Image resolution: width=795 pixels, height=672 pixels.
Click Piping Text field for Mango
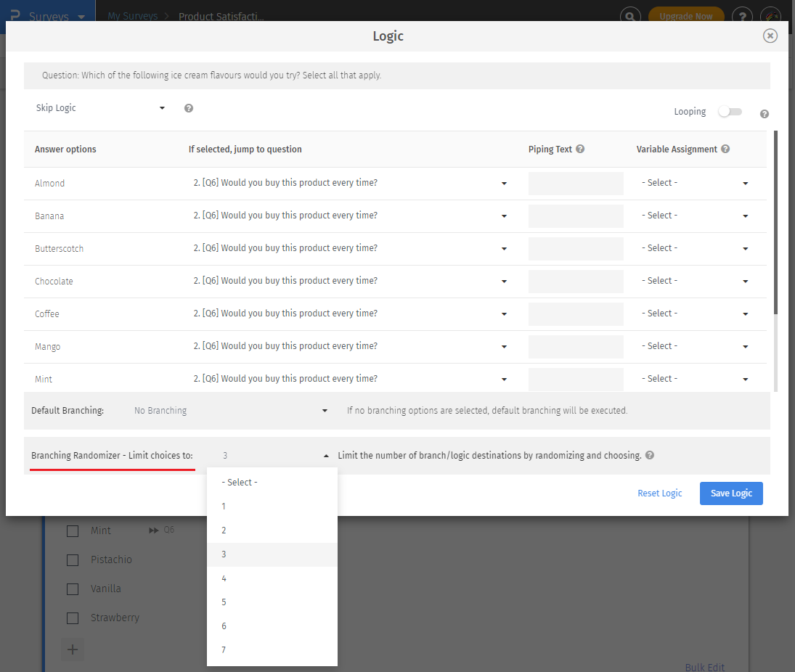click(x=576, y=347)
